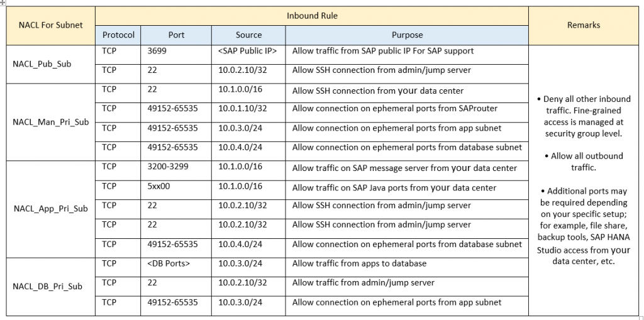Screen dimensions: 644x320
Task: Click the NACL_Man_Pri_Sub cell
Action: [x=50, y=123]
